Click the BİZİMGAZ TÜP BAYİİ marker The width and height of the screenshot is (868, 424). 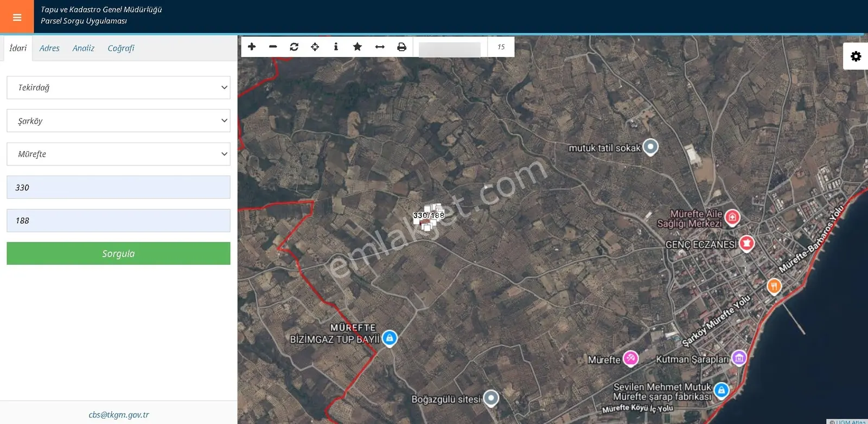coord(390,338)
